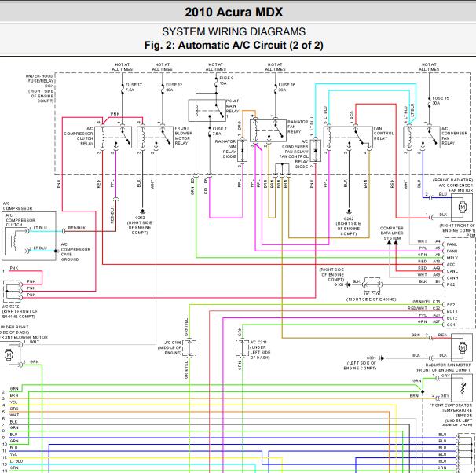Click the FUSE 7 7.5A fuse symbol

[210, 132]
